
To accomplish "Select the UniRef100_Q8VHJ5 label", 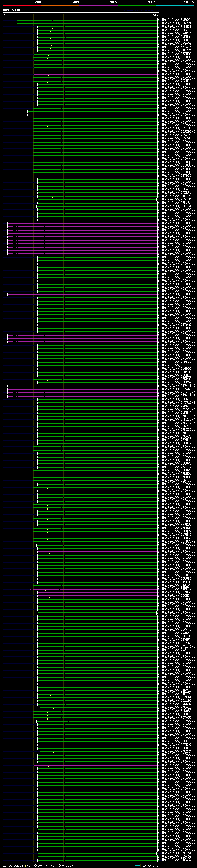I will tap(177, 440).
